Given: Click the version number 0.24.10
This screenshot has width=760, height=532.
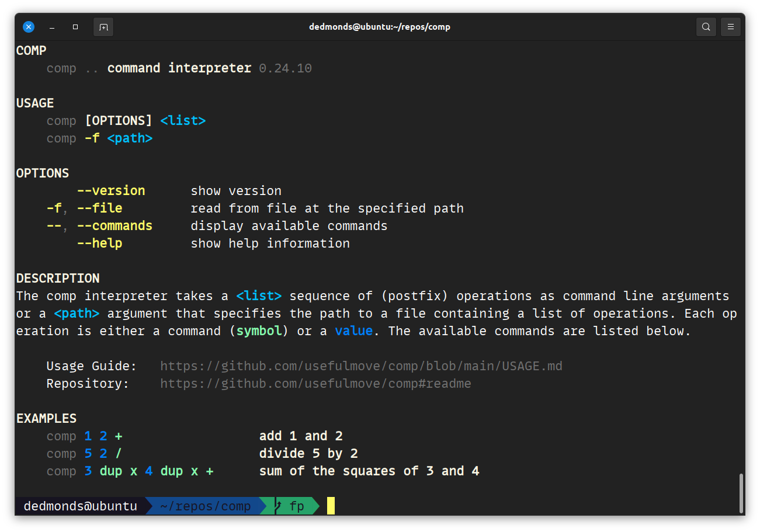Looking at the screenshot, I should tap(285, 68).
